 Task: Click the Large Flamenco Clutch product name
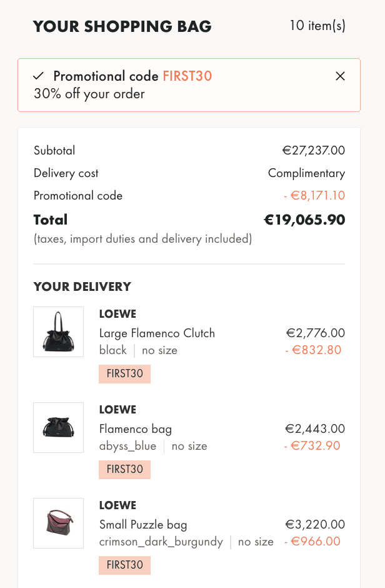[157, 333]
